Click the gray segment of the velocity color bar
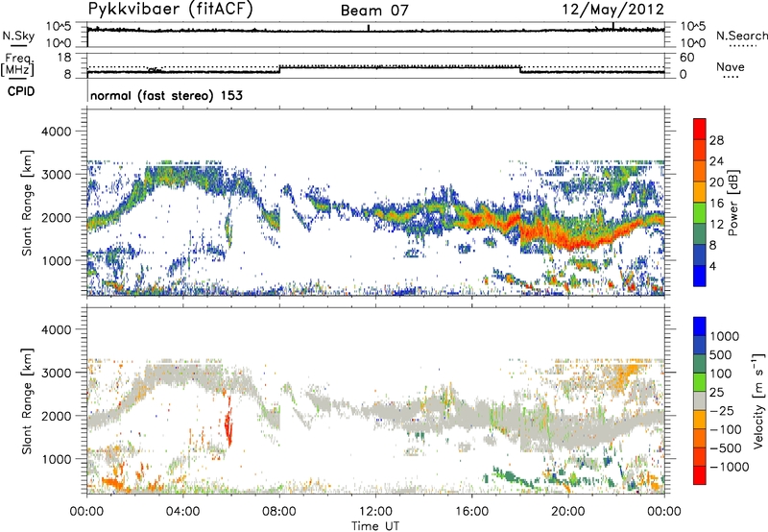The height and width of the screenshot is (532, 768). [700, 400]
